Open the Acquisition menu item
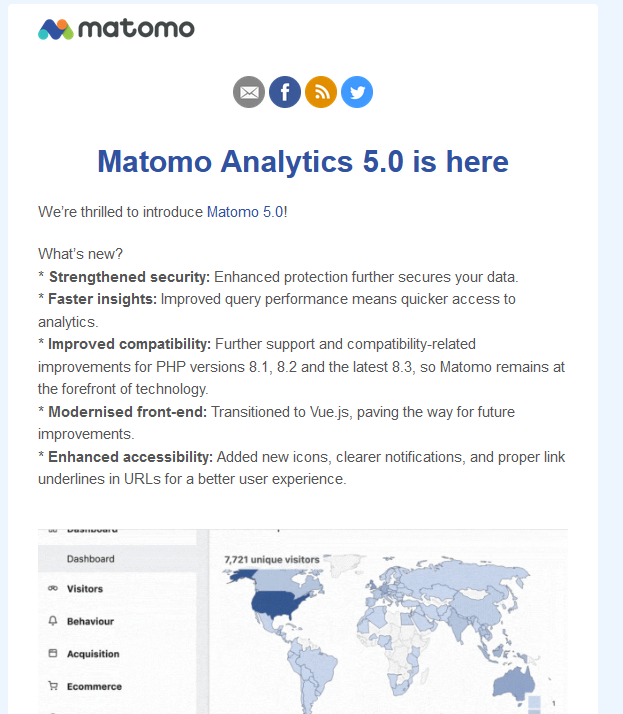The image size is (623, 714). (x=93, y=654)
